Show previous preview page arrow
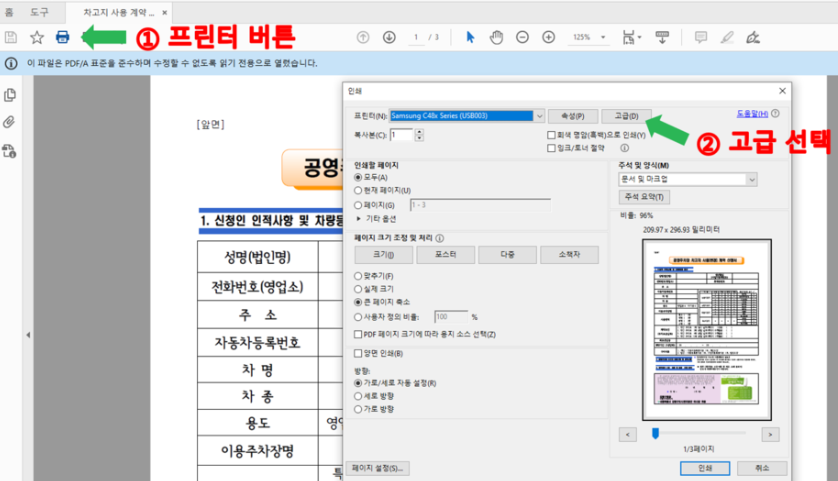This screenshot has height=481, width=838. [x=627, y=435]
